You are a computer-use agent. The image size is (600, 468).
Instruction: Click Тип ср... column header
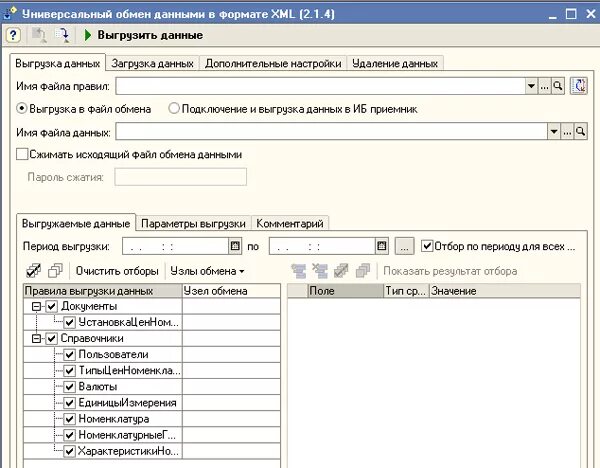(406, 291)
